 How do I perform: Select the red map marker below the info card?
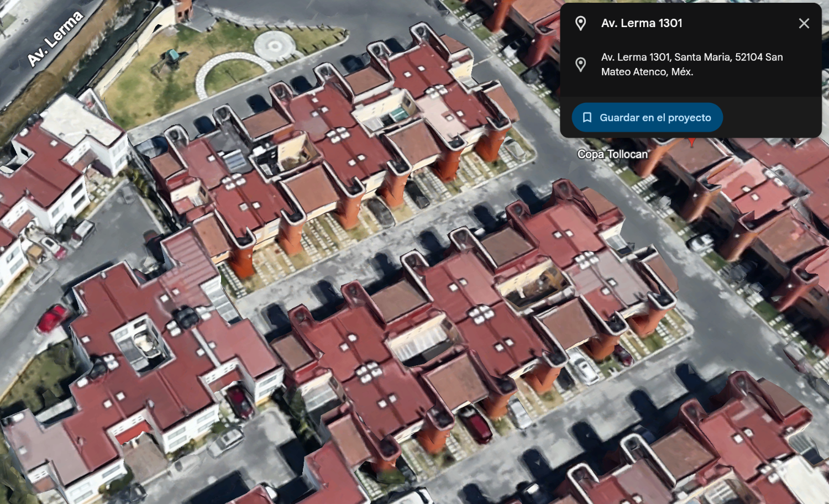click(691, 142)
